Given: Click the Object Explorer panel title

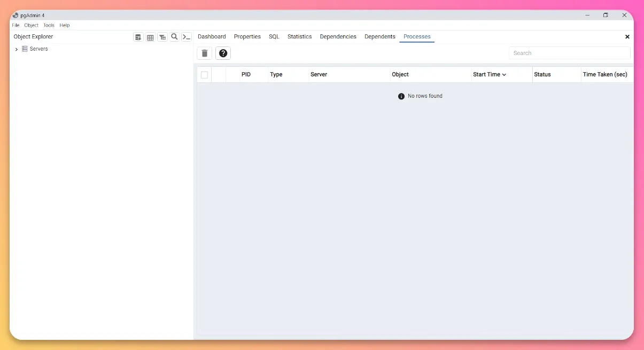Looking at the screenshot, I should click(34, 37).
